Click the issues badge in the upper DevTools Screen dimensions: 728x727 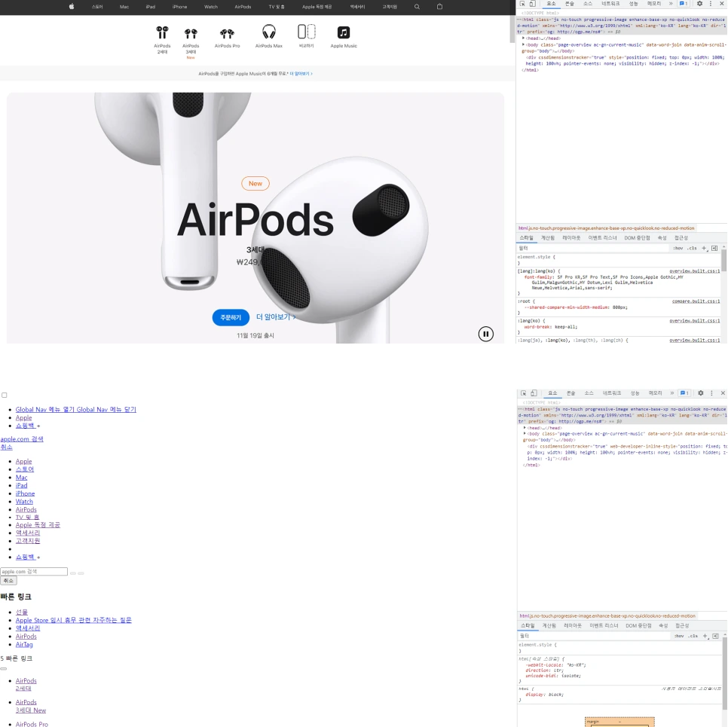click(x=684, y=4)
